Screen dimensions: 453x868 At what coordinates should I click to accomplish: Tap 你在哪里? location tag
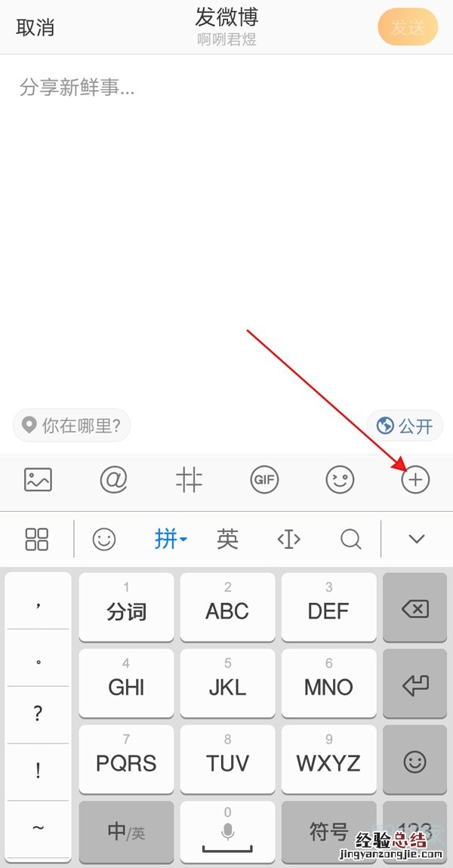click(72, 425)
